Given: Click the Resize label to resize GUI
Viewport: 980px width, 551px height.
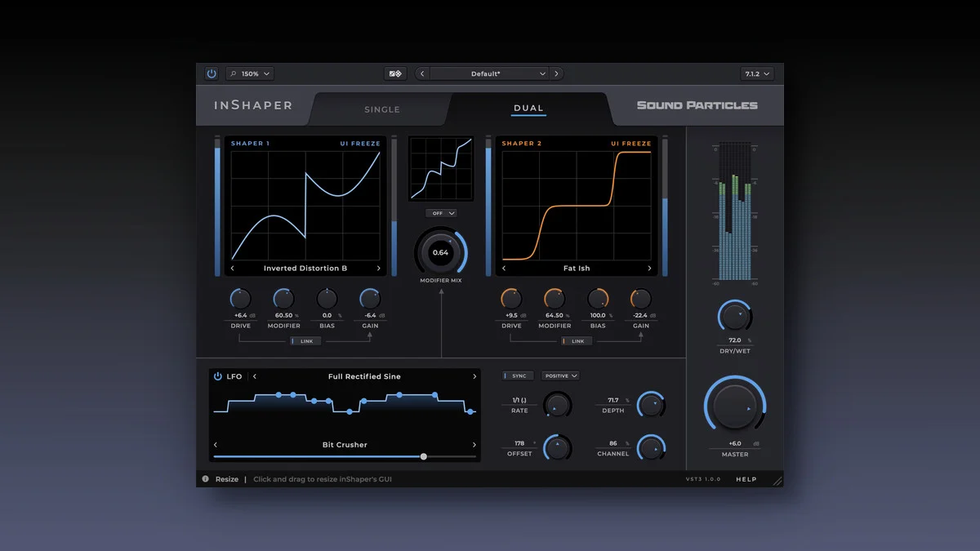Looking at the screenshot, I should click(x=226, y=479).
